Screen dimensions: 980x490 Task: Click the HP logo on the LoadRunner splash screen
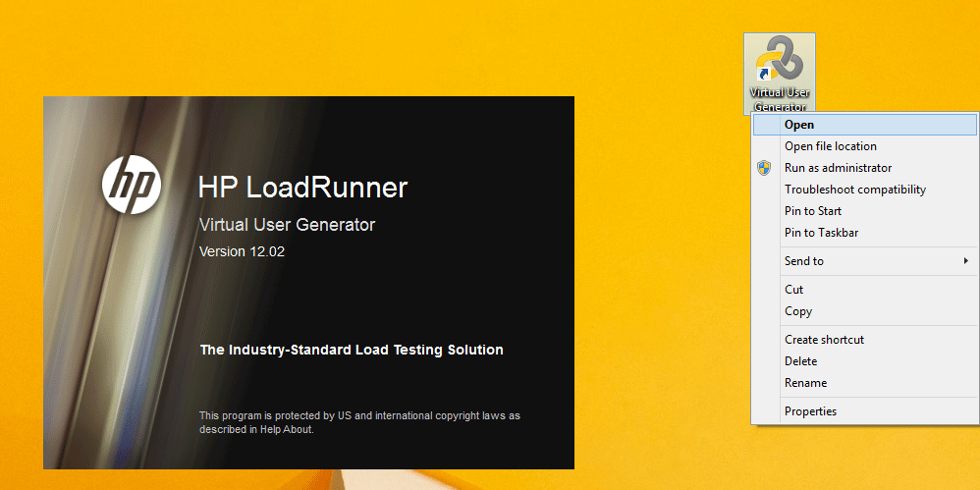[x=132, y=185]
